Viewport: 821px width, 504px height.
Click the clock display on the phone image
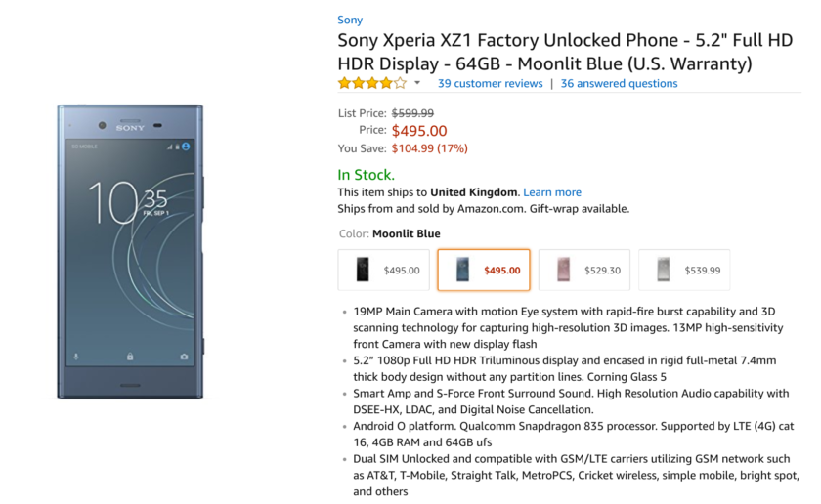(x=127, y=201)
